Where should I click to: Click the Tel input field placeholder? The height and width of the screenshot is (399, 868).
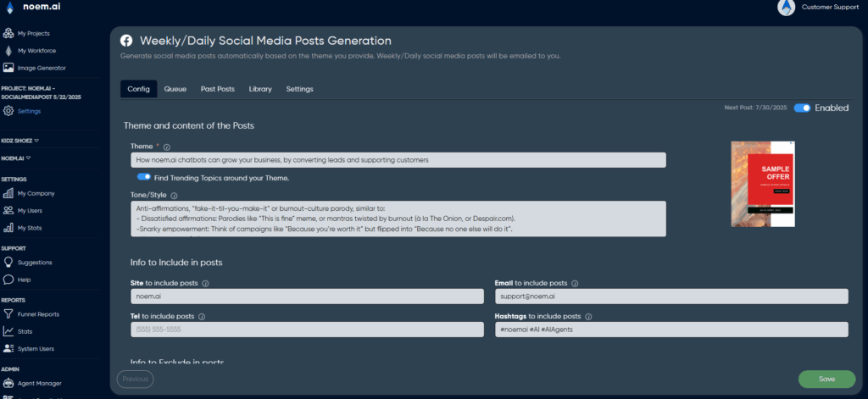coord(307,330)
